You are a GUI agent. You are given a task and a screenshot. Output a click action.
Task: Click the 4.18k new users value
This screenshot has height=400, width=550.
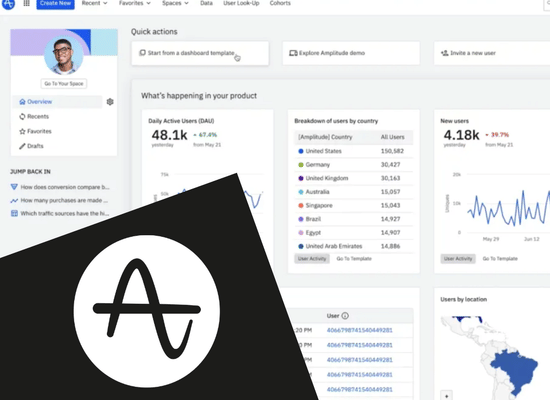tap(461, 135)
